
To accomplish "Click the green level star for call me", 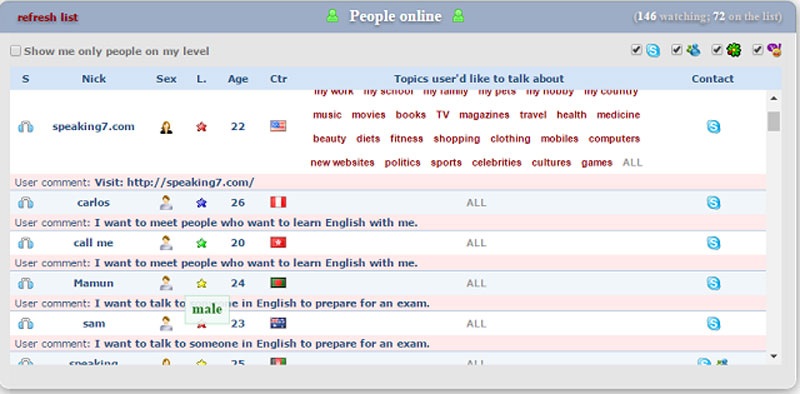I will coord(202,243).
